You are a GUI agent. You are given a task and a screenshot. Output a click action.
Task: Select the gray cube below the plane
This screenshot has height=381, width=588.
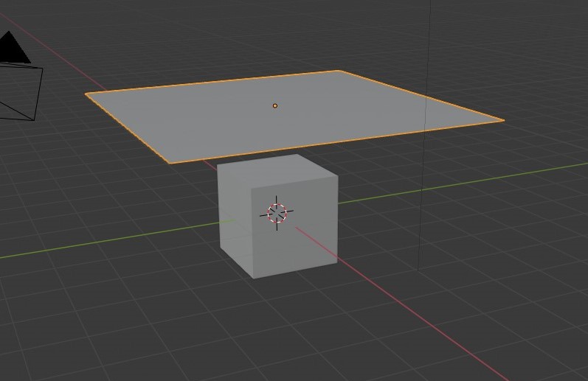278,216
